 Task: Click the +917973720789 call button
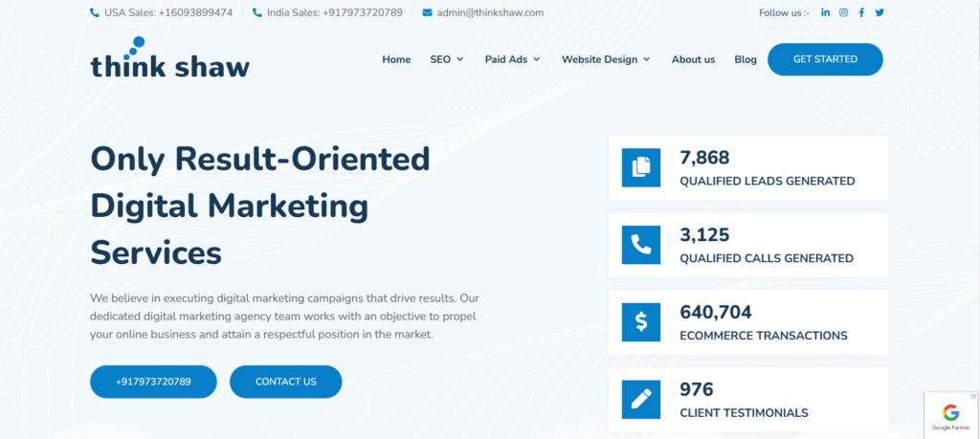153,382
